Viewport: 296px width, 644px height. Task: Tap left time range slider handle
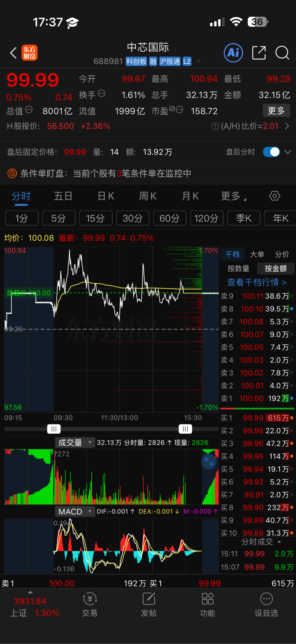pos(54,429)
